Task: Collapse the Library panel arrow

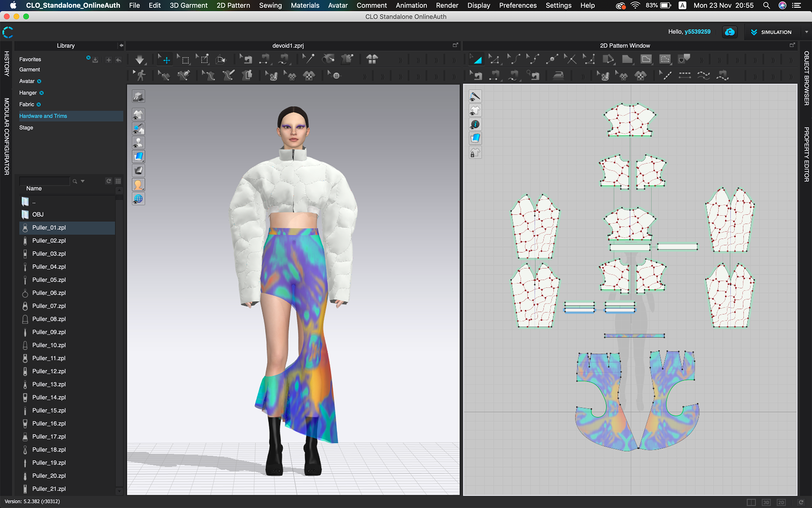Action: point(121,45)
